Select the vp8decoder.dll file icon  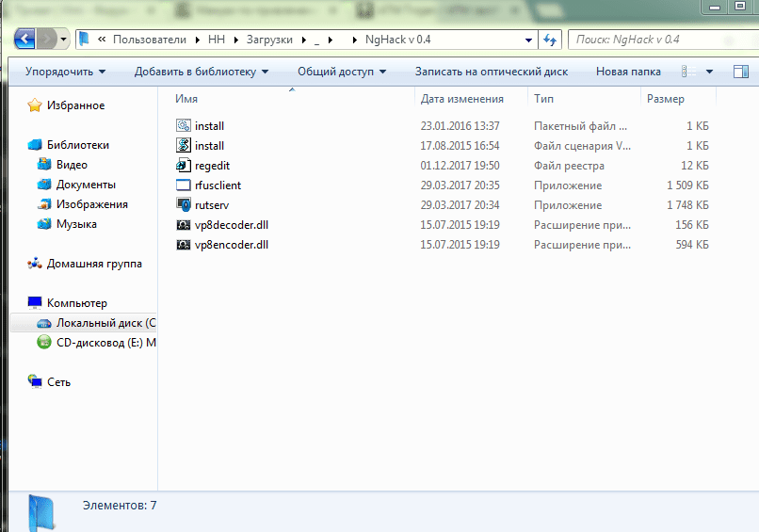pos(184,225)
